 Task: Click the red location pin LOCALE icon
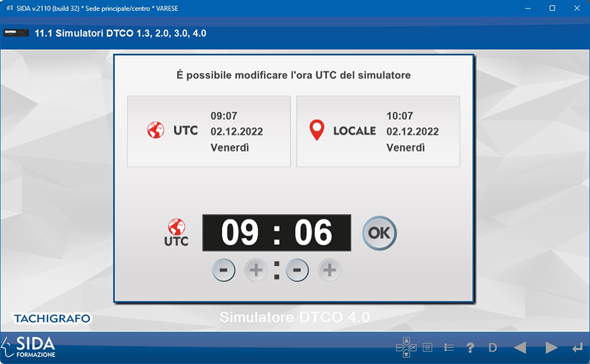click(317, 130)
